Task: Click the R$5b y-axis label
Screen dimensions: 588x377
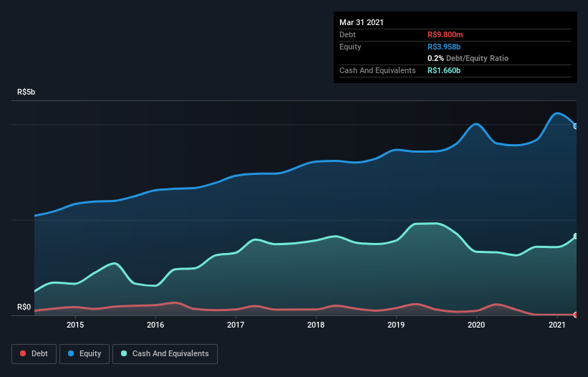Action: (x=26, y=92)
